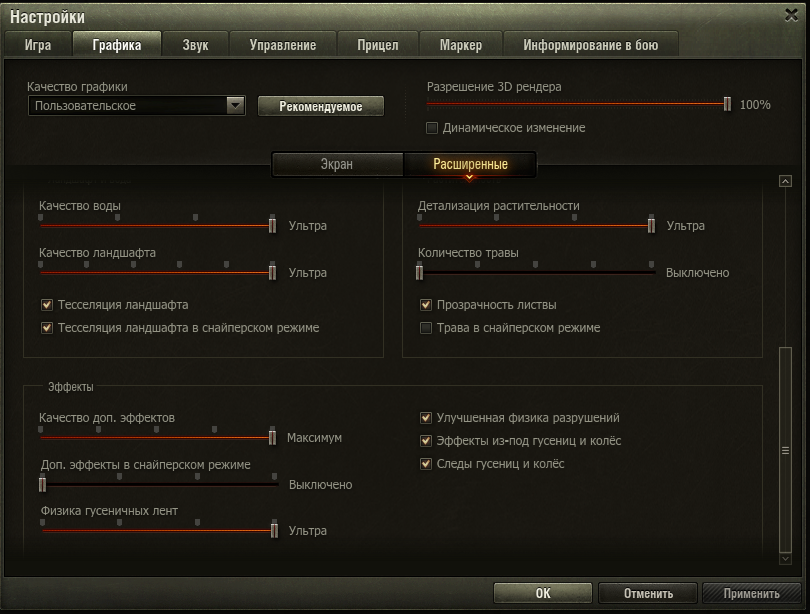Click Детализация растительности slider handle
810x614 pixels.
coord(651,225)
